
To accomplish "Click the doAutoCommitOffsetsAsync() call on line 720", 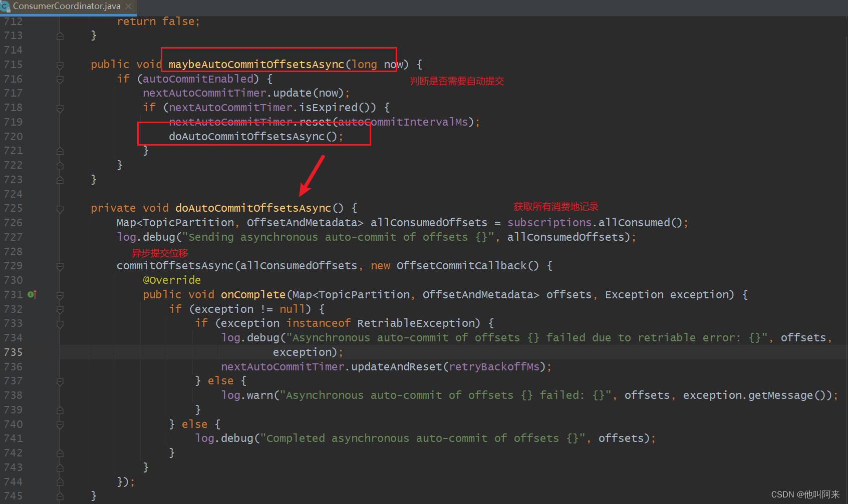I will click(253, 137).
